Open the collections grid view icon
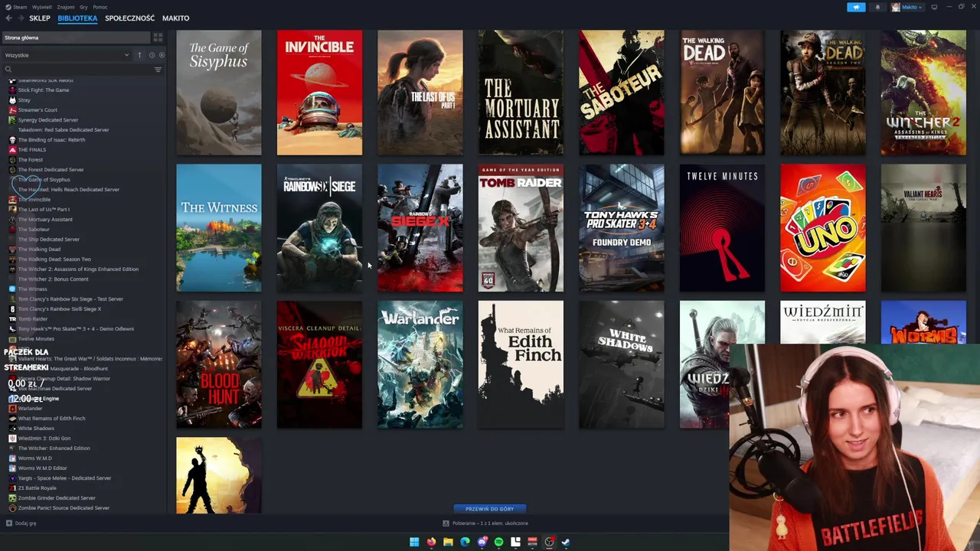The height and width of the screenshot is (551, 980). [158, 37]
